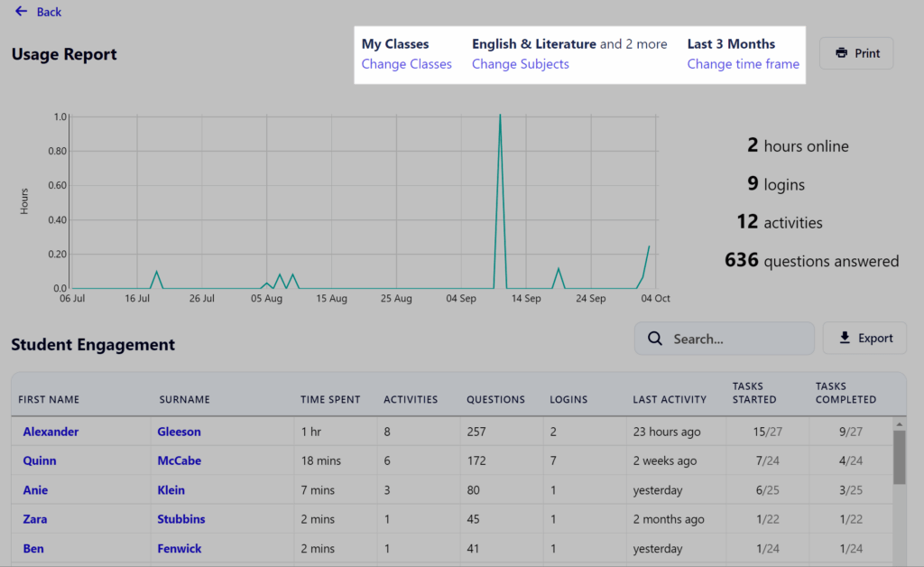Open student Anie's first name link
This screenshot has height=567, width=924.
point(35,489)
